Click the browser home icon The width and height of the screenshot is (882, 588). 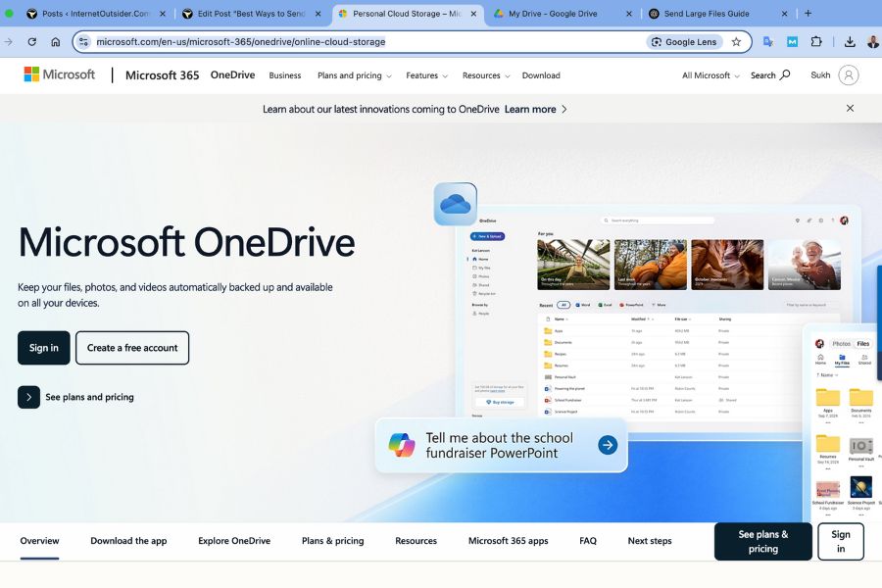(55, 41)
